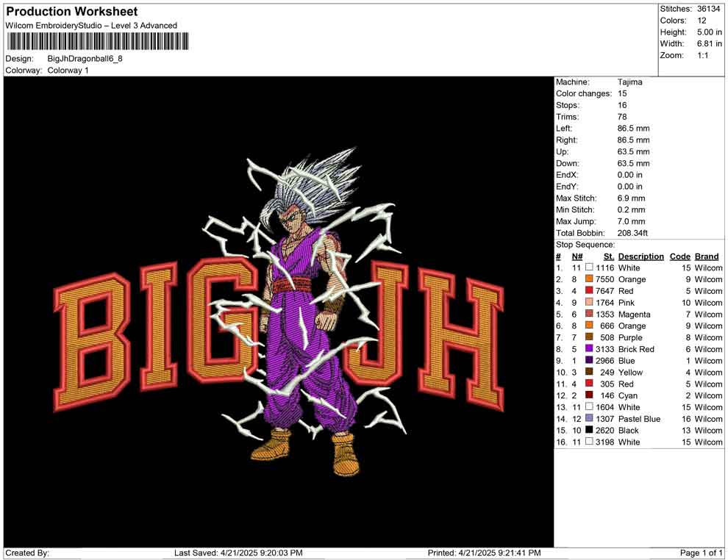This screenshot has width=728, height=560.
Task: Click stitch count 2620 in stop 15
Action: pos(605,430)
